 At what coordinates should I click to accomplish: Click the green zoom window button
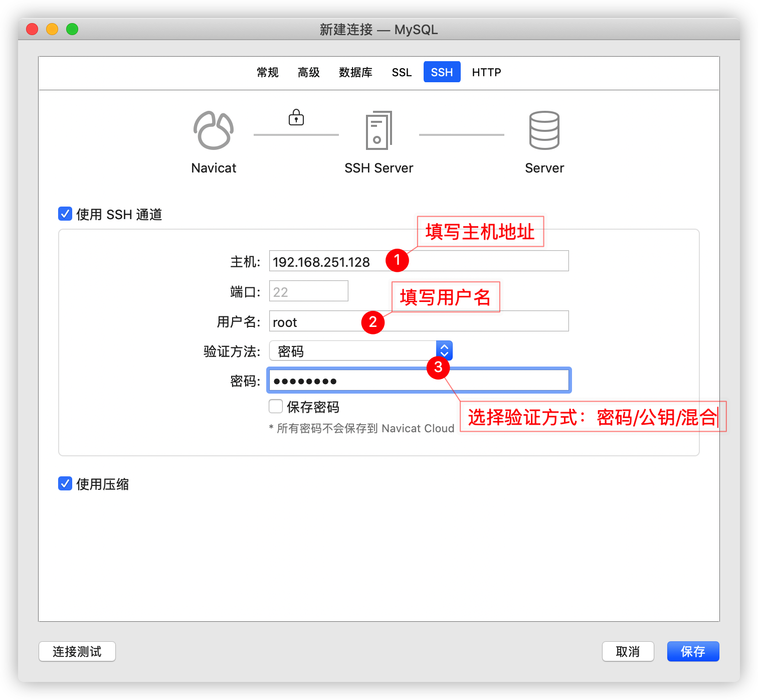pyautogui.click(x=72, y=29)
